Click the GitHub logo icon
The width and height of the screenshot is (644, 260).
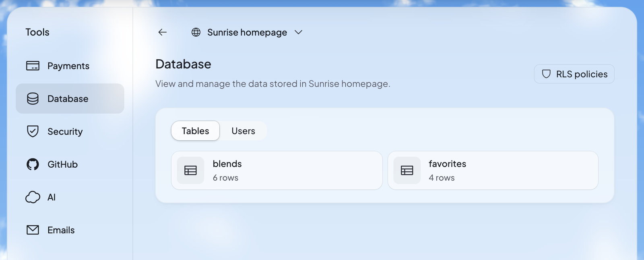click(x=33, y=164)
